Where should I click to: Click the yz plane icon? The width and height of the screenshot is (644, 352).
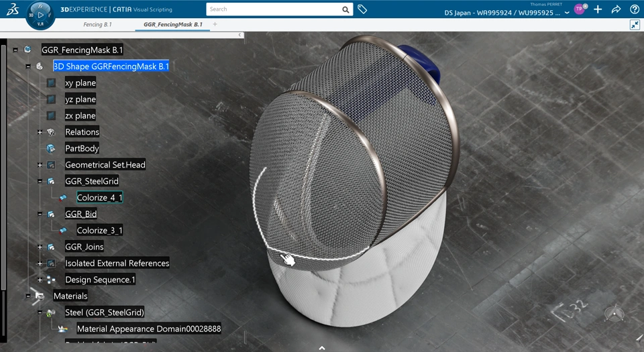51,99
